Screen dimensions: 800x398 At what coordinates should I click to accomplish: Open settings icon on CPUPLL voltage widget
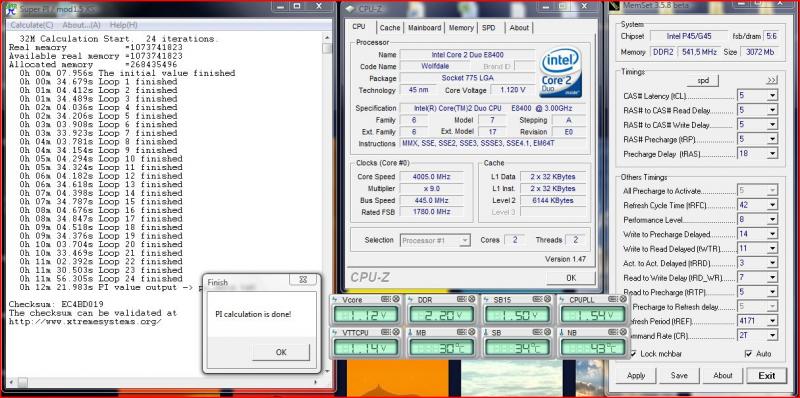613,299
